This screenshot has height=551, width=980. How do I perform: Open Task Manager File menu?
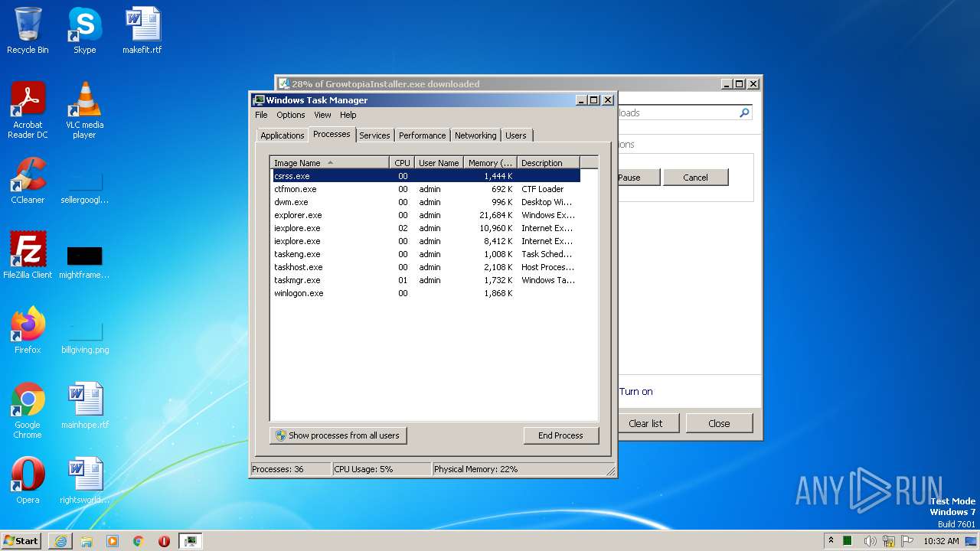pyautogui.click(x=261, y=115)
